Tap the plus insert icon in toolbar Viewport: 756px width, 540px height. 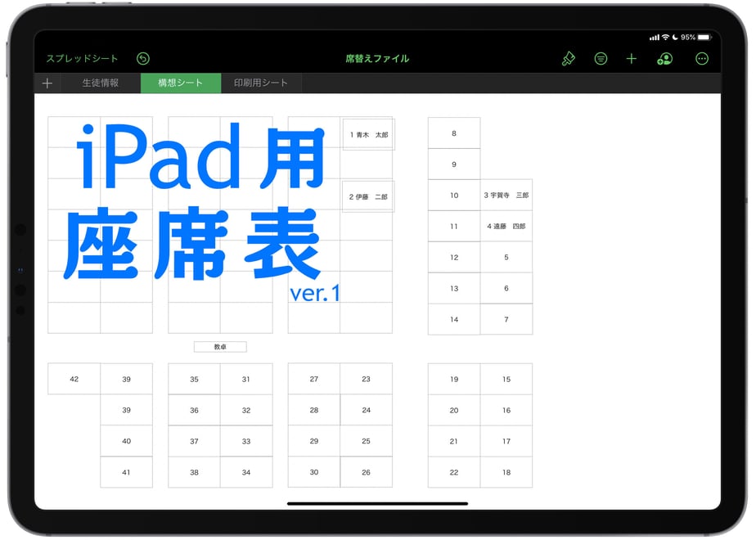click(632, 59)
